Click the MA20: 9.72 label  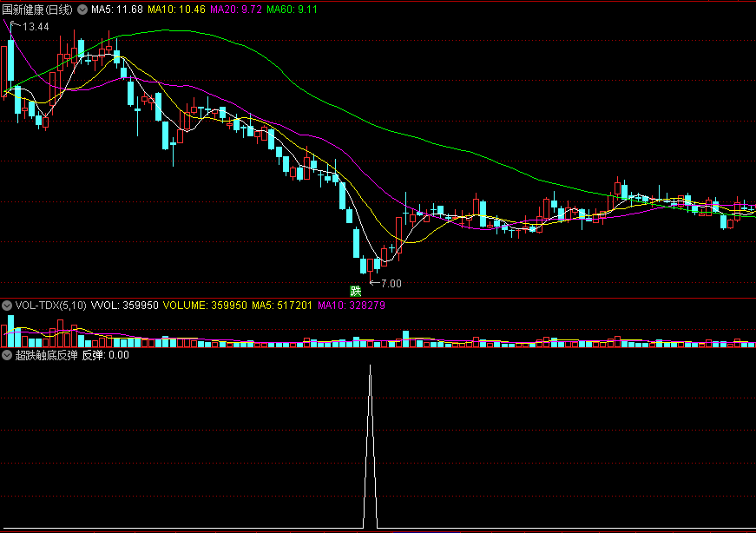point(236,10)
